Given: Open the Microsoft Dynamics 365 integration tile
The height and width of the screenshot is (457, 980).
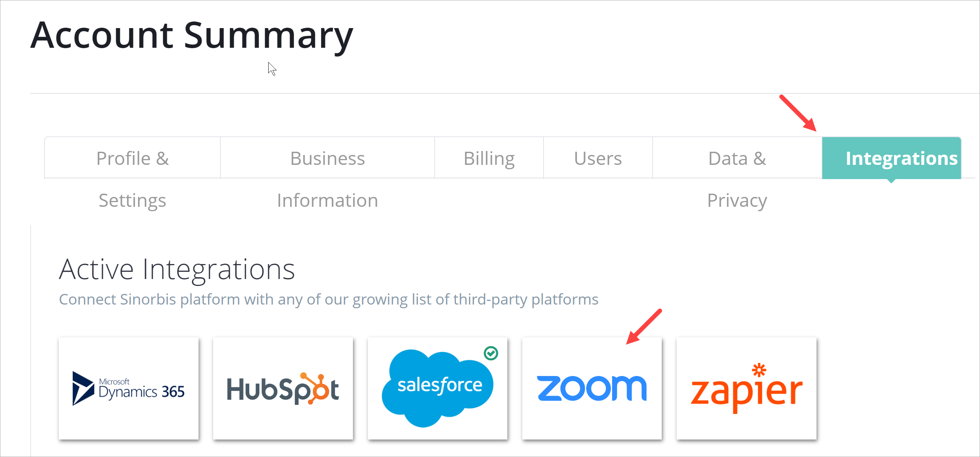Looking at the screenshot, I should coord(128,388).
